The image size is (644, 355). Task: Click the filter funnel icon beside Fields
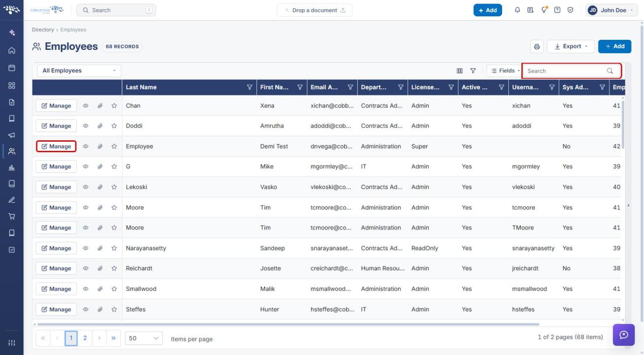point(473,71)
